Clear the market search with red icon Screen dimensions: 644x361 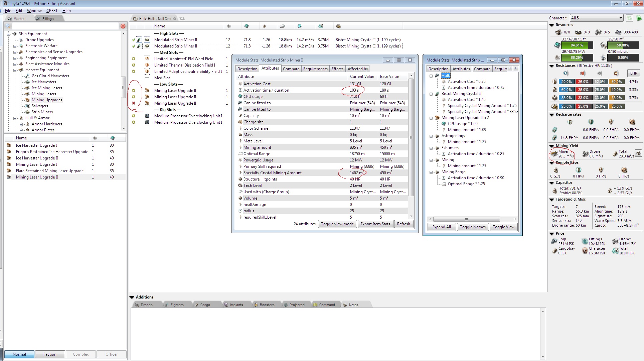[123, 26]
